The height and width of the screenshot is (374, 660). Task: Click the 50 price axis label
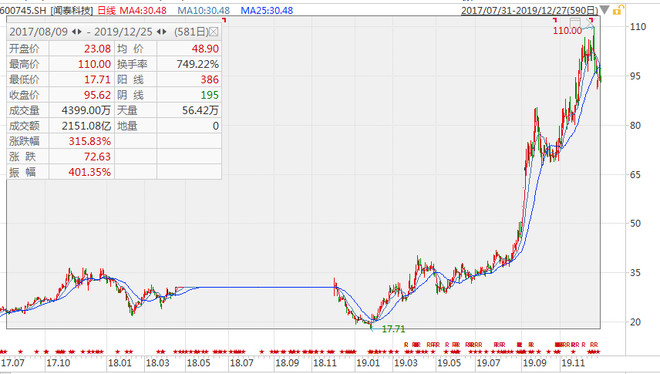[x=635, y=224]
